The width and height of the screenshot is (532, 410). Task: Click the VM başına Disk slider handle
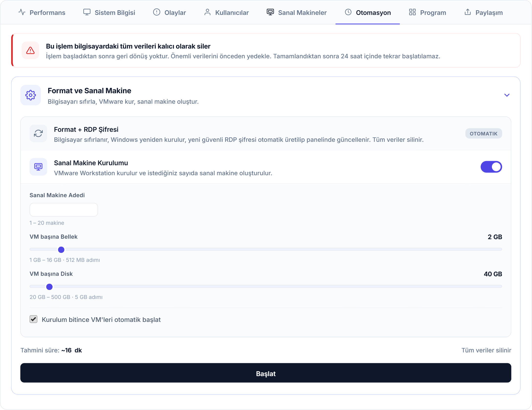click(49, 287)
